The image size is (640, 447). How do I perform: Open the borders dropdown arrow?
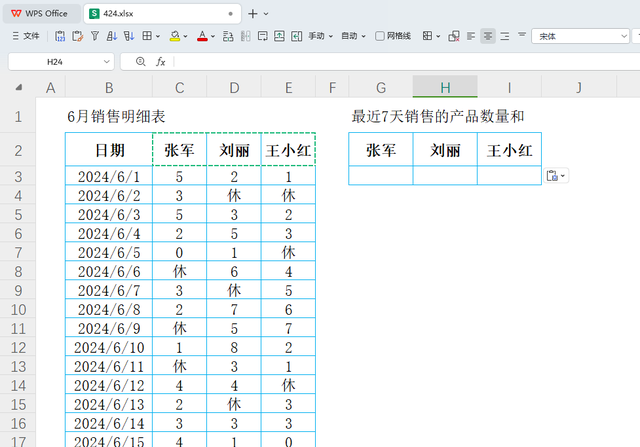(x=158, y=37)
